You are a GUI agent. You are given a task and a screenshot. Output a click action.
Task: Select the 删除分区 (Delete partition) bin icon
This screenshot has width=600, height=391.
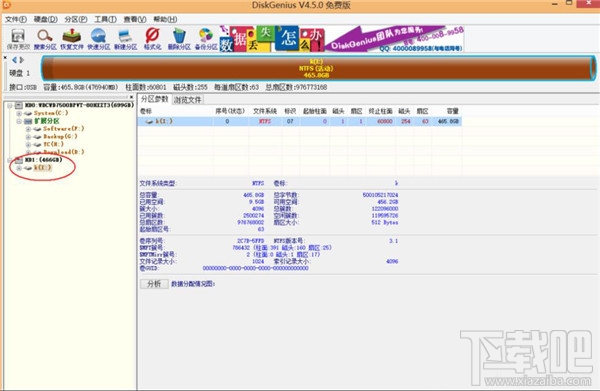click(x=179, y=39)
